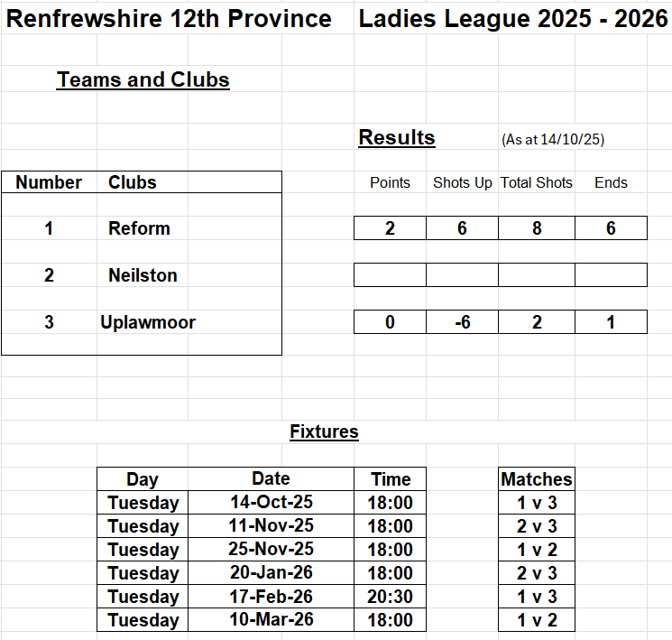
Task: Click Reform's Points value of 2
Action: coord(390,228)
